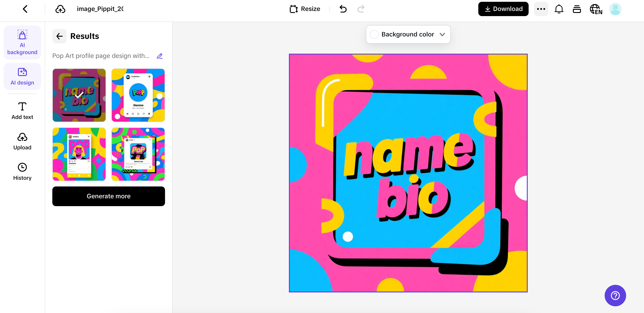Image resolution: width=644 pixels, height=313 pixels.
Task: Click the white background color swatch
Action: pyautogui.click(x=374, y=34)
